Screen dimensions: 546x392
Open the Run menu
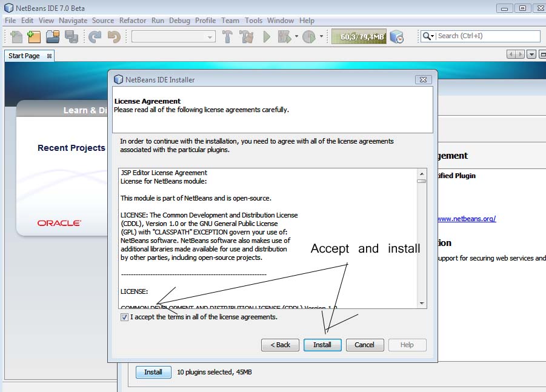158,21
